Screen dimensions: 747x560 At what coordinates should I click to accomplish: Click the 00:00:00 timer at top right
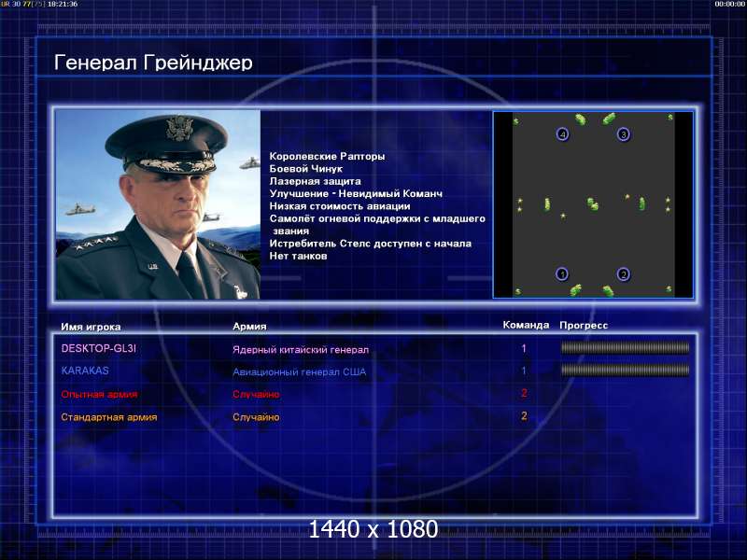click(x=730, y=4)
